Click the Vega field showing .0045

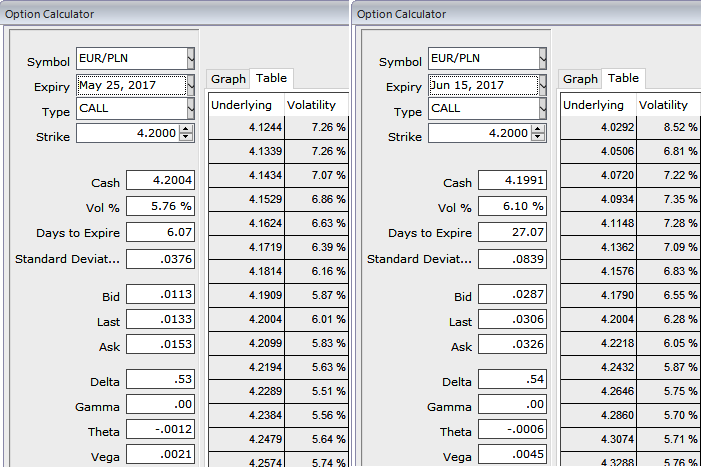coord(512,454)
